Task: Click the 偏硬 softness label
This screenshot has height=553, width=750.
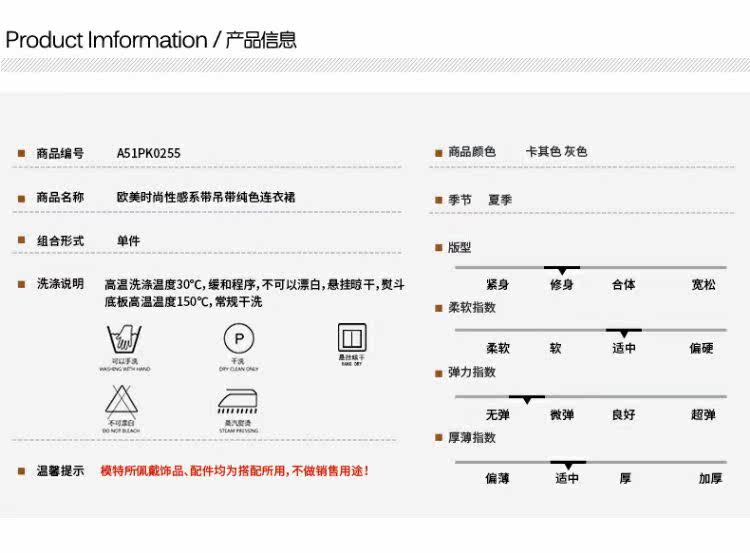Action: (701, 348)
